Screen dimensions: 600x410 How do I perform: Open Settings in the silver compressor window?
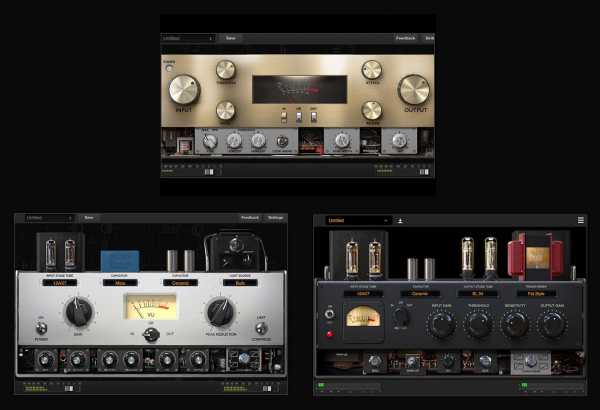click(275, 217)
